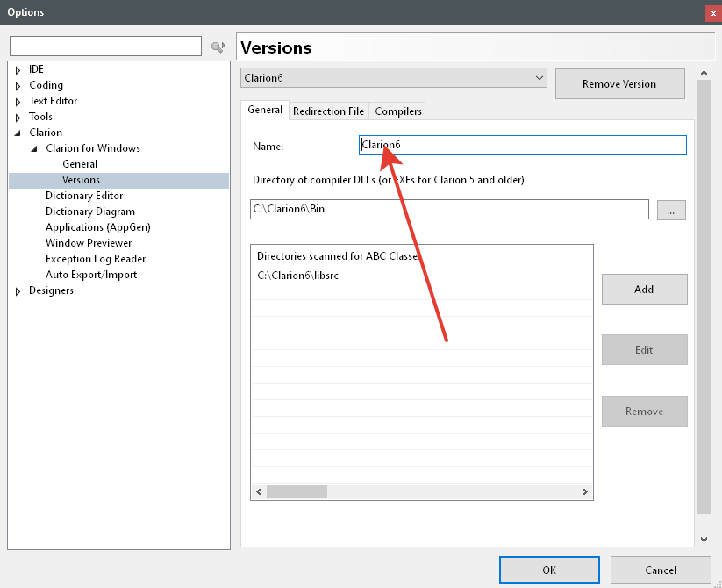This screenshot has height=588, width=722.
Task: Open Exception Log Reader settings
Action: point(96,259)
